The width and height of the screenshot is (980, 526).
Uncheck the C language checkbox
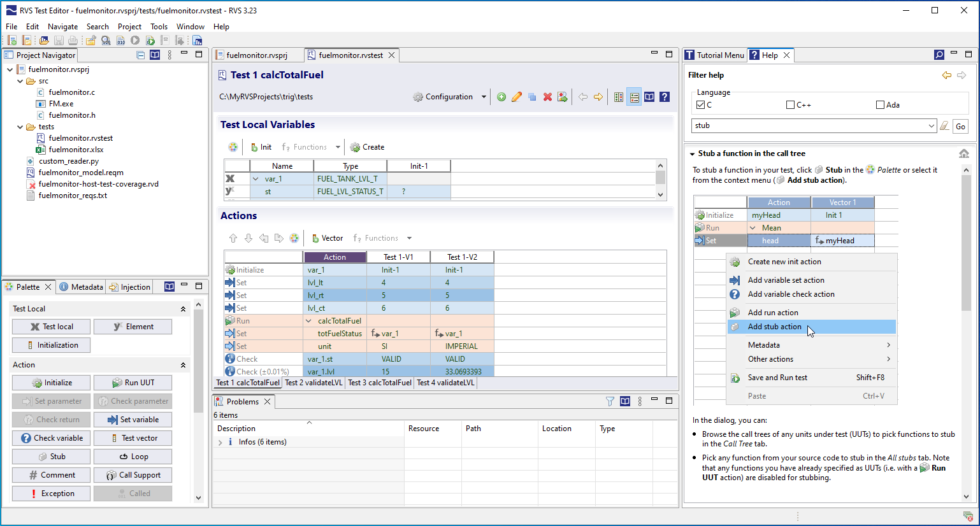pyautogui.click(x=701, y=105)
